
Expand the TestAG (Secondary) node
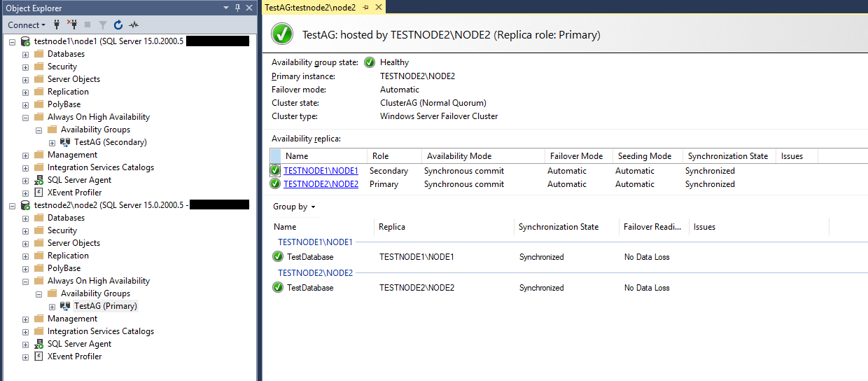52,142
